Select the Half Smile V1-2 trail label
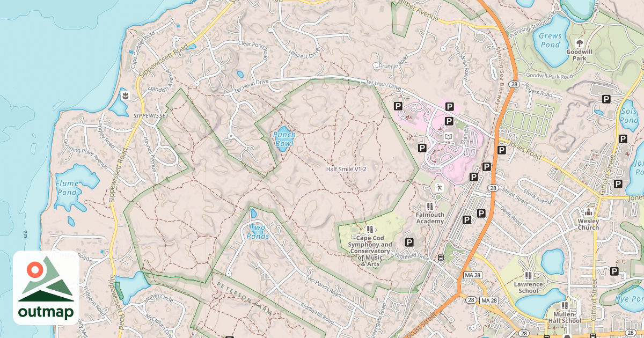 [x=346, y=169]
